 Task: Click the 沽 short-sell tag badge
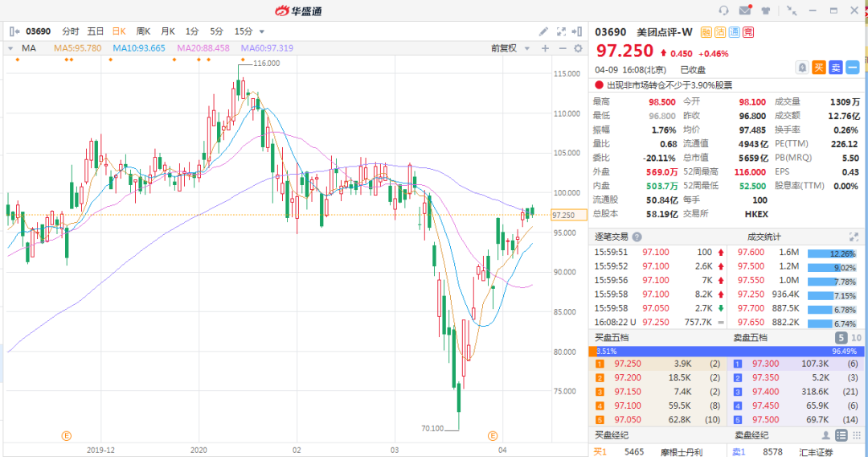tap(719, 32)
